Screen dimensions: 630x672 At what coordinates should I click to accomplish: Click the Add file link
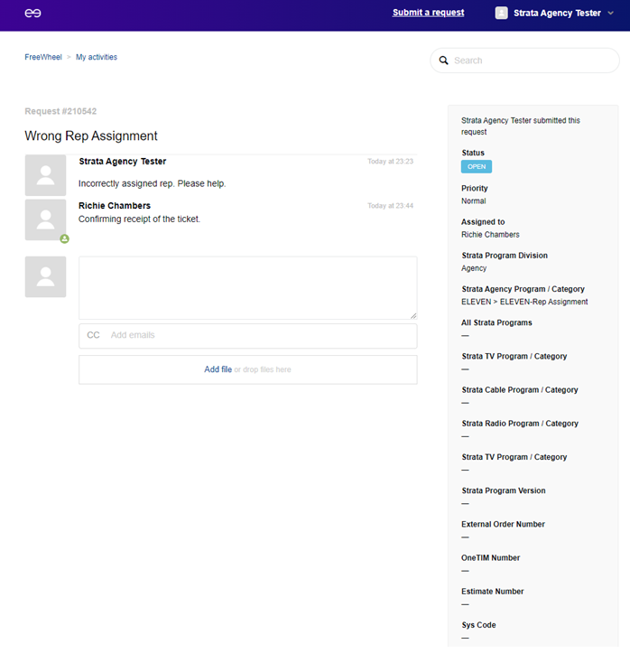point(218,369)
